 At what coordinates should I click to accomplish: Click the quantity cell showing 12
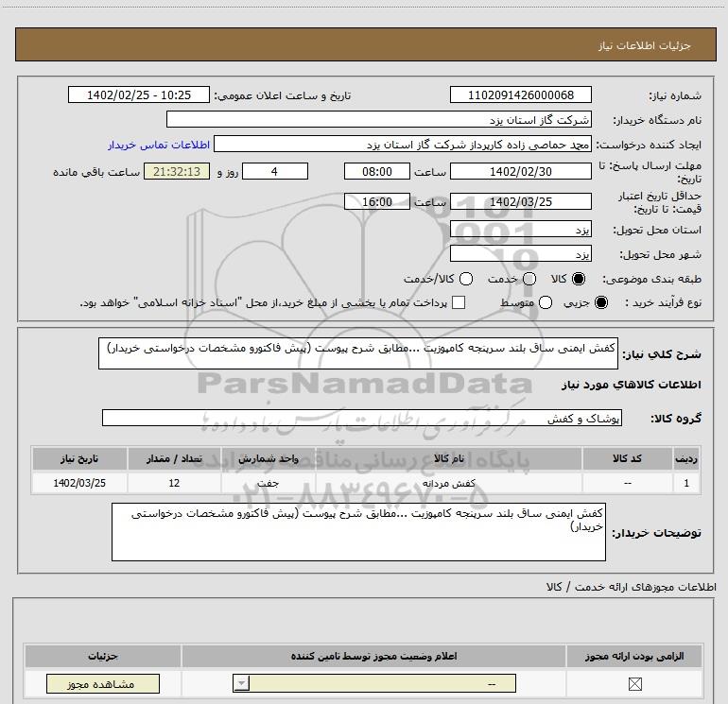pos(174,483)
